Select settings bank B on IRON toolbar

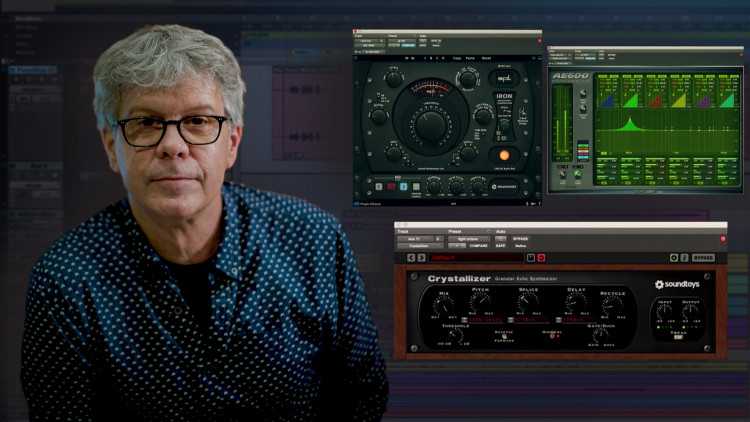point(431,58)
